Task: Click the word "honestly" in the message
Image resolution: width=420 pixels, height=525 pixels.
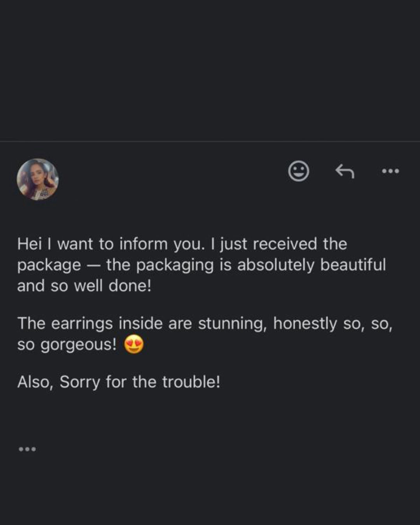Action: tap(305, 324)
